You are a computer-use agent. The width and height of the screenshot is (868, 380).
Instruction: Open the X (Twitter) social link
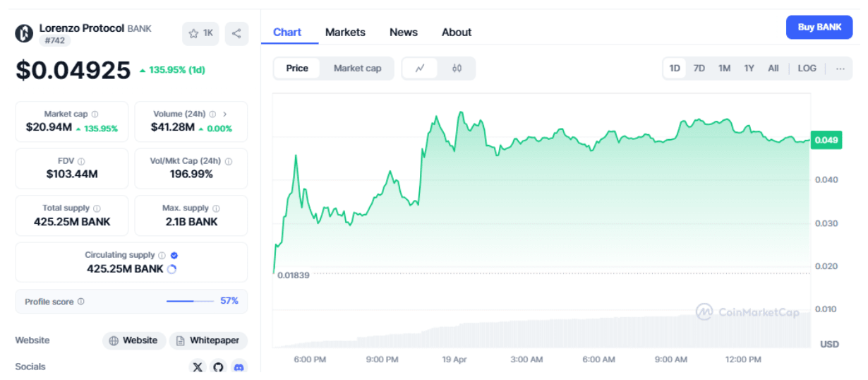pyautogui.click(x=198, y=367)
